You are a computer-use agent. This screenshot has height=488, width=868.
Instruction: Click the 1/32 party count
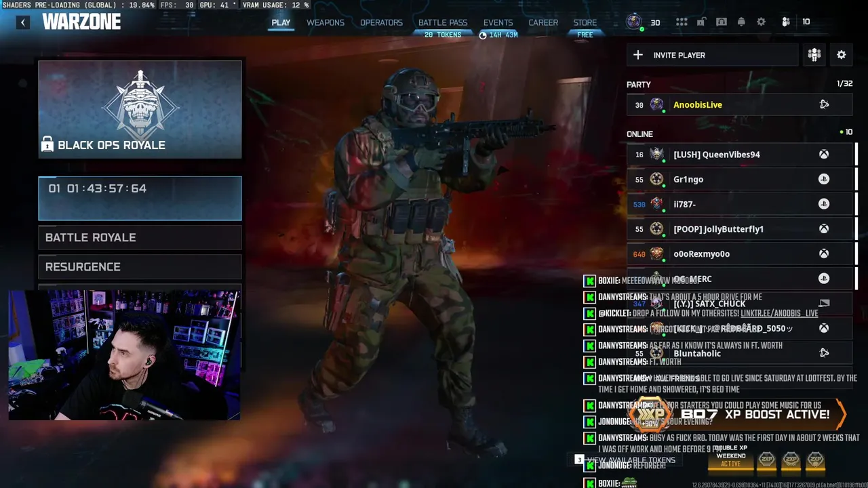tap(845, 83)
